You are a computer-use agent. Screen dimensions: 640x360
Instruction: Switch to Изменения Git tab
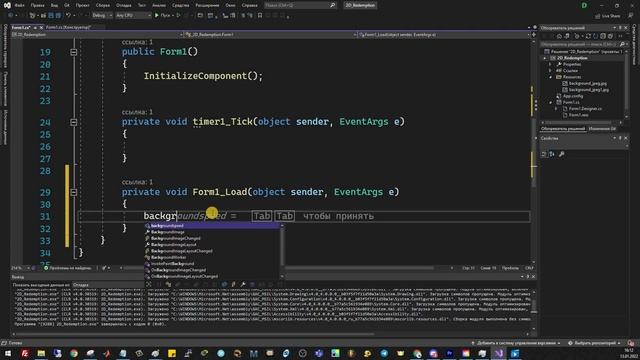click(x=602, y=129)
